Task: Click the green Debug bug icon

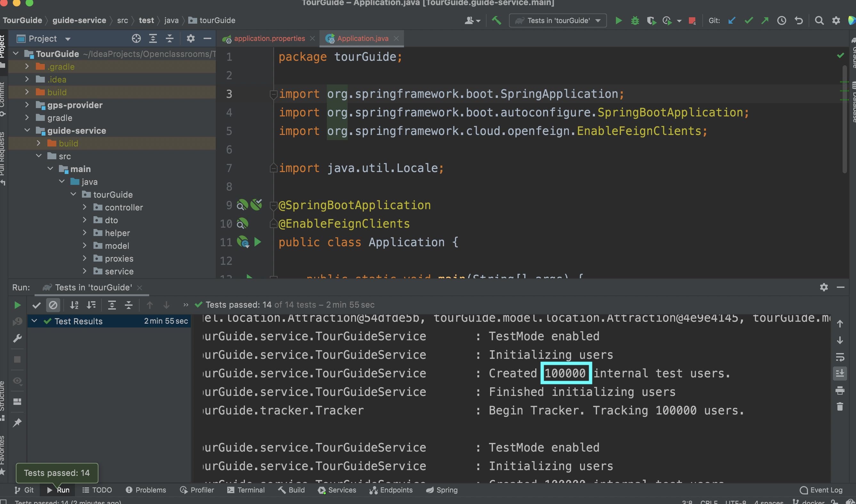Action: pos(635,20)
